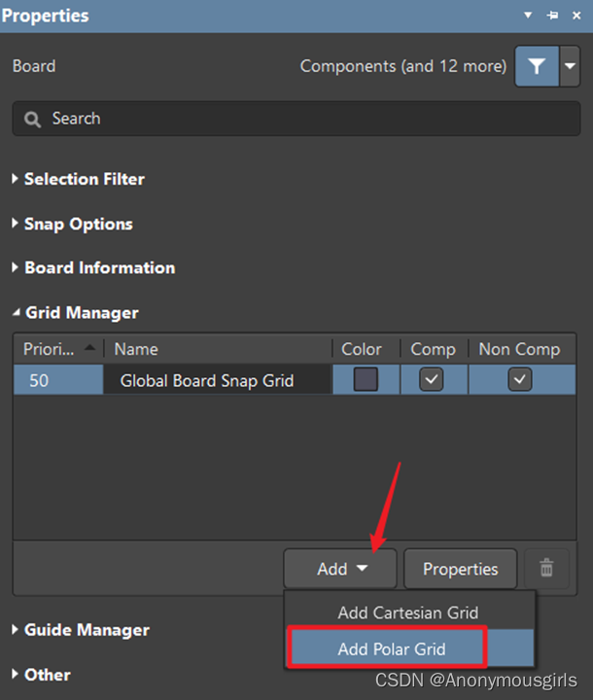
Task: Click the color swatch of Global Board Snap Grid
Action: (x=366, y=380)
